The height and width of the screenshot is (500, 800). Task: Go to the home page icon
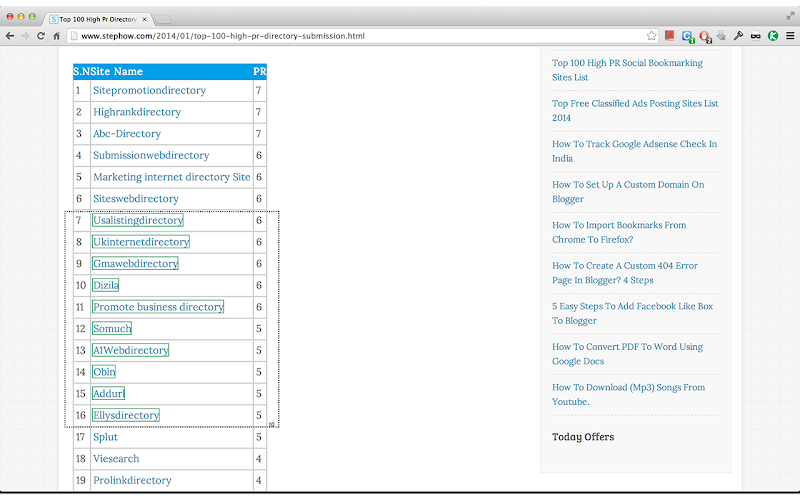click(x=57, y=36)
